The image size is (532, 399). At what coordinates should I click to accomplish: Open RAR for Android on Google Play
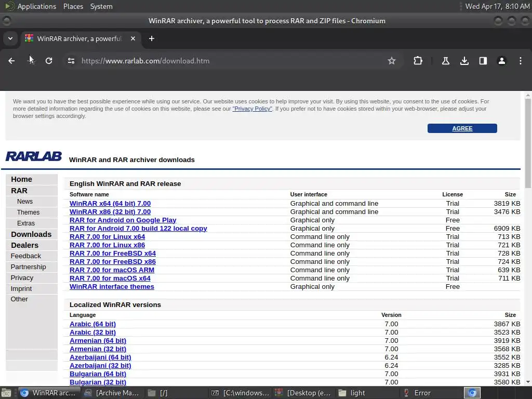(123, 220)
